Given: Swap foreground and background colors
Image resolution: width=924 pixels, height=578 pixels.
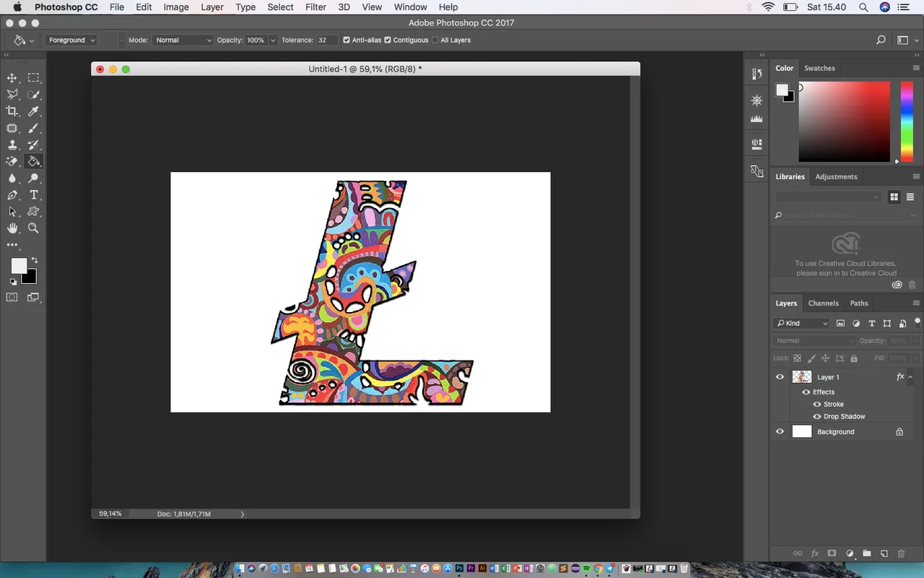Looking at the screenshot, I should pyautogui.click(x=34, y=260).
